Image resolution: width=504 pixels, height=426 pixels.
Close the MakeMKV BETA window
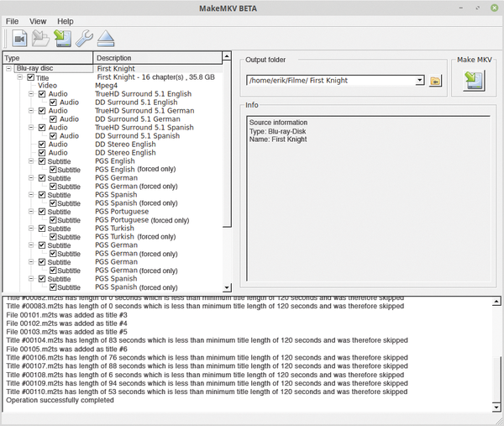click(495, 8)
